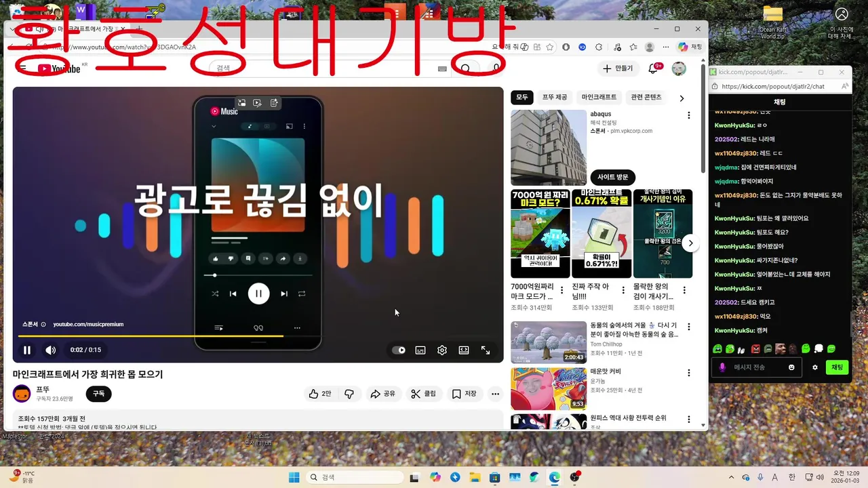Open more actions menu beside 저장
Image resolution: width=868 pixels, height=488 pixels.
click(x=496, y=394)
